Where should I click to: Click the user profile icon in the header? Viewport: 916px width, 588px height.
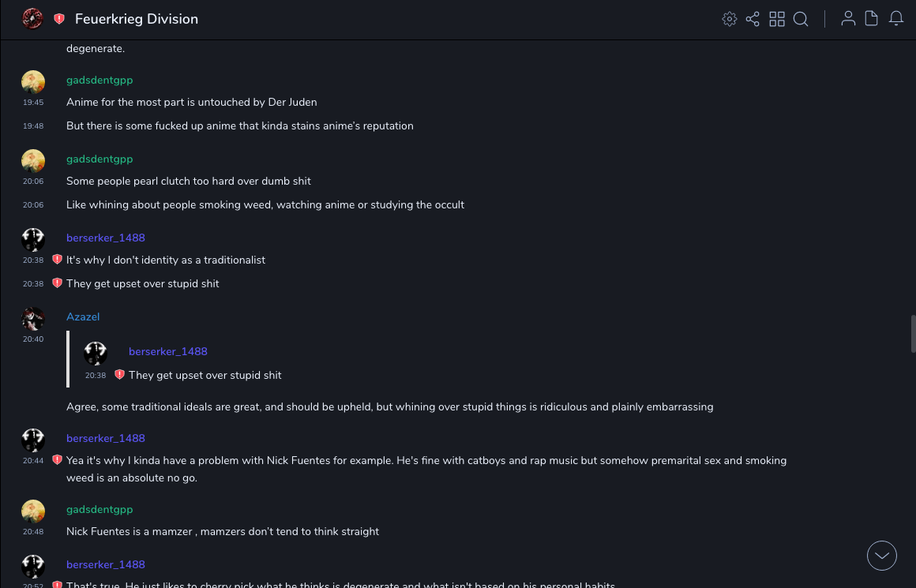(848, 19)
